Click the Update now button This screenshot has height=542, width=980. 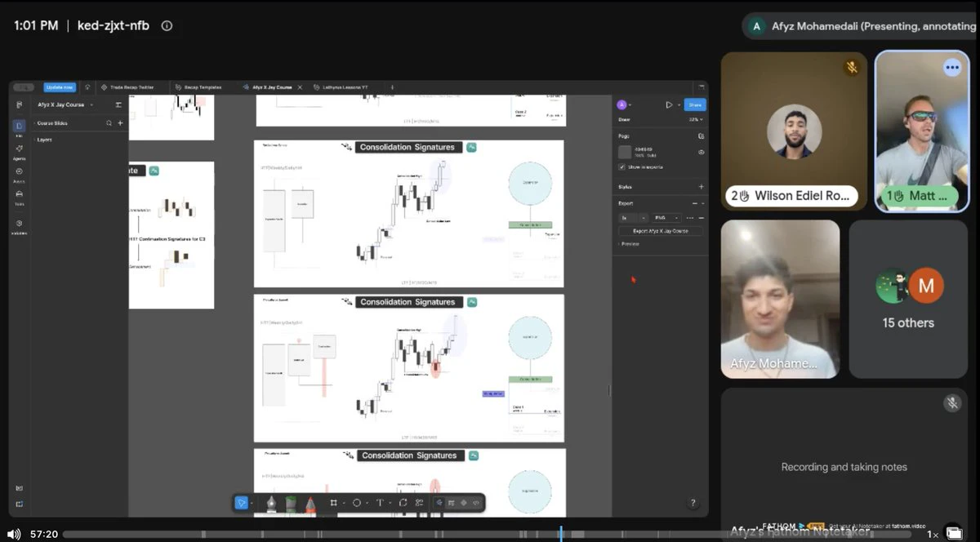tap(60, 87)
